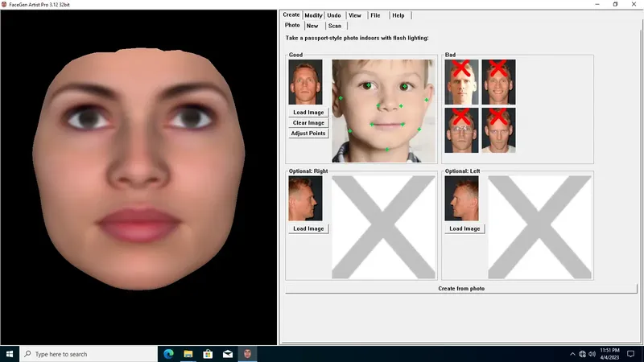Select the Photo sub-tab

pyautogui.click(x=292, y=26)
